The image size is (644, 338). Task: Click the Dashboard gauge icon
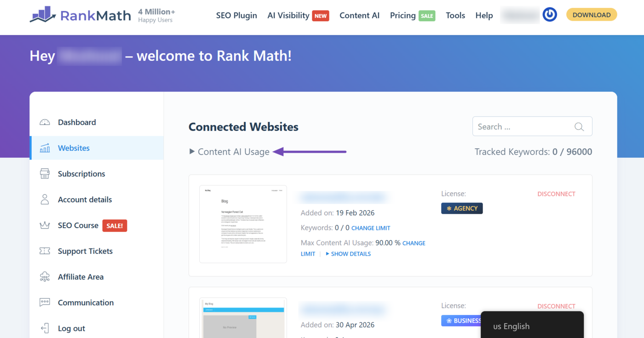(45, 122)
